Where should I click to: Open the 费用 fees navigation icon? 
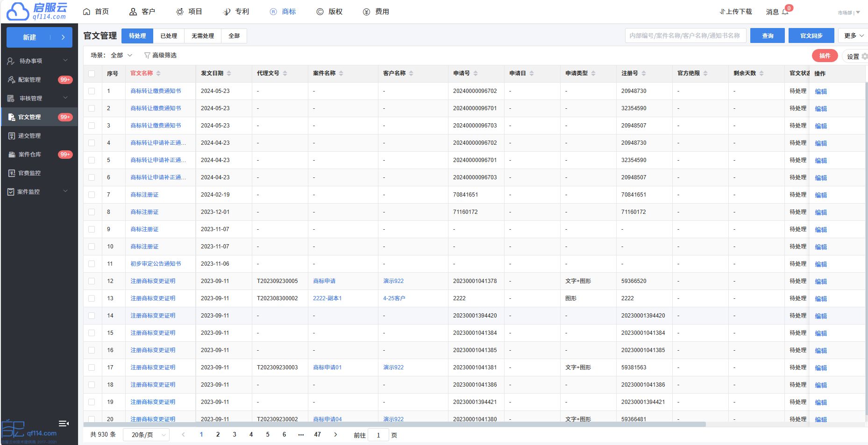click(367, 12)
